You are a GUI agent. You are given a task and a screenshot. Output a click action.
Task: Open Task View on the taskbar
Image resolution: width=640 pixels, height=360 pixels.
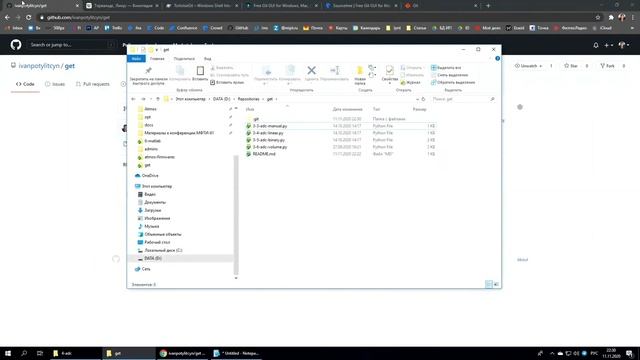pyautogui.click(x=40, y=353)
